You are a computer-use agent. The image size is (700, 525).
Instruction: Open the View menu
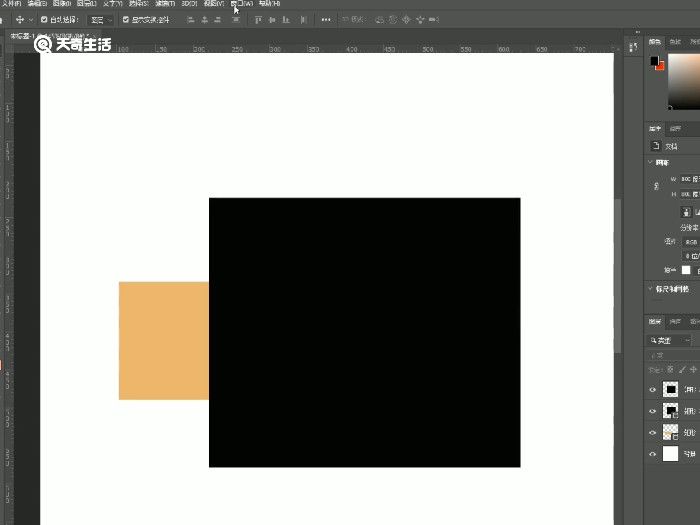pyautogui.click(x=213, y=4)
